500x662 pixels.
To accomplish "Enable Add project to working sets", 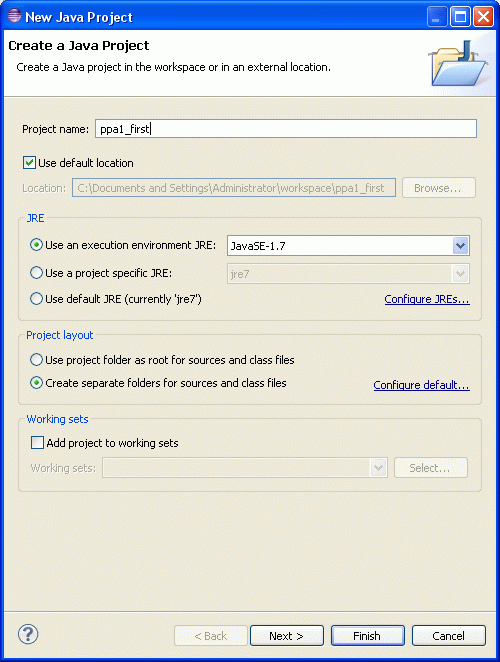I will pyautogui.click(x=37, y=442).
